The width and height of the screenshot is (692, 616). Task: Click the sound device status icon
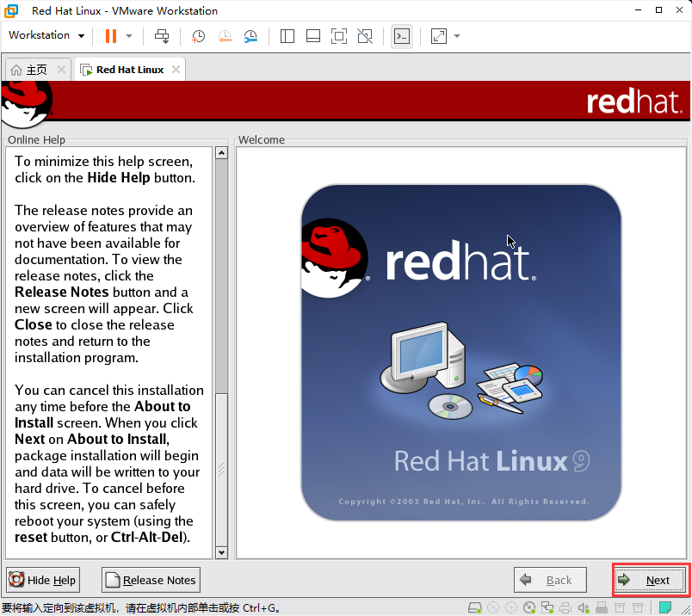pos(583,607)
